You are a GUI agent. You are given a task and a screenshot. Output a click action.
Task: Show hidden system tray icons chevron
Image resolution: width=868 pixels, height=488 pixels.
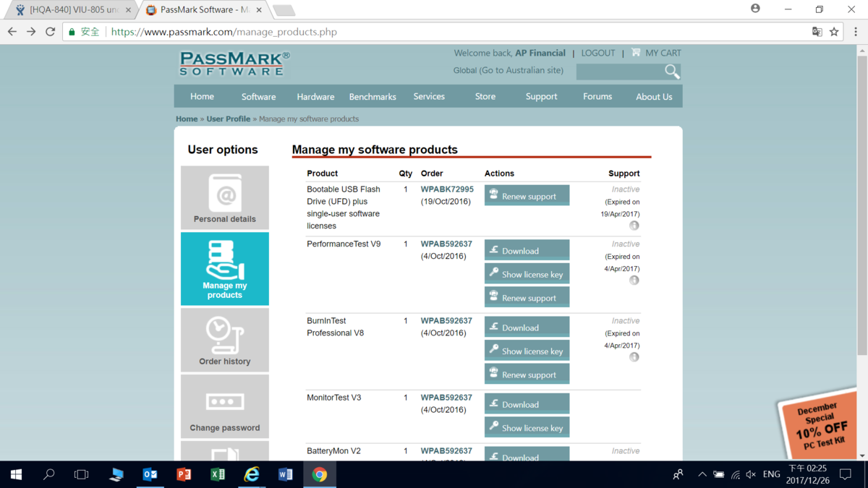click(702, 474)
